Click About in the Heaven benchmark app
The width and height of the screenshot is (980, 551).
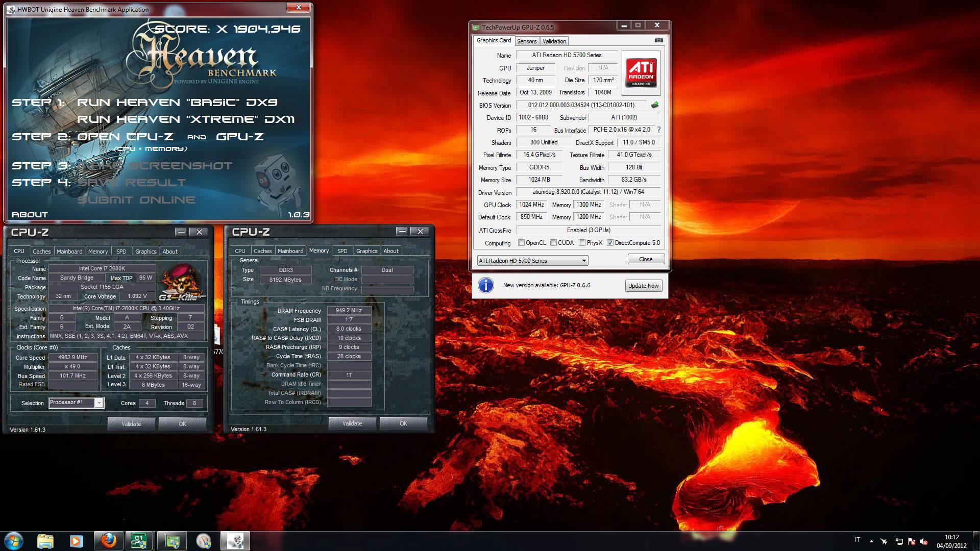point(30,215)
